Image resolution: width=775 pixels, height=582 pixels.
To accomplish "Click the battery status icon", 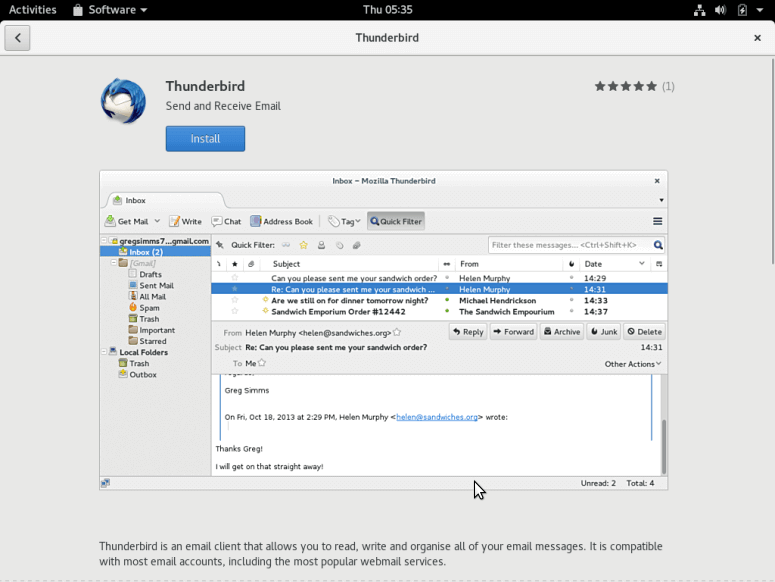I will coord(742,10).
